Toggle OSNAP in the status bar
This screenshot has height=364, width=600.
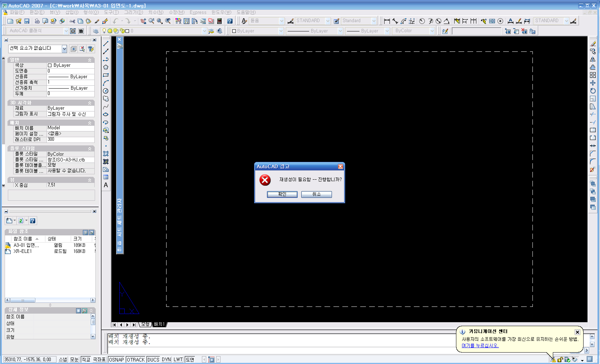(x=116, y=359)
